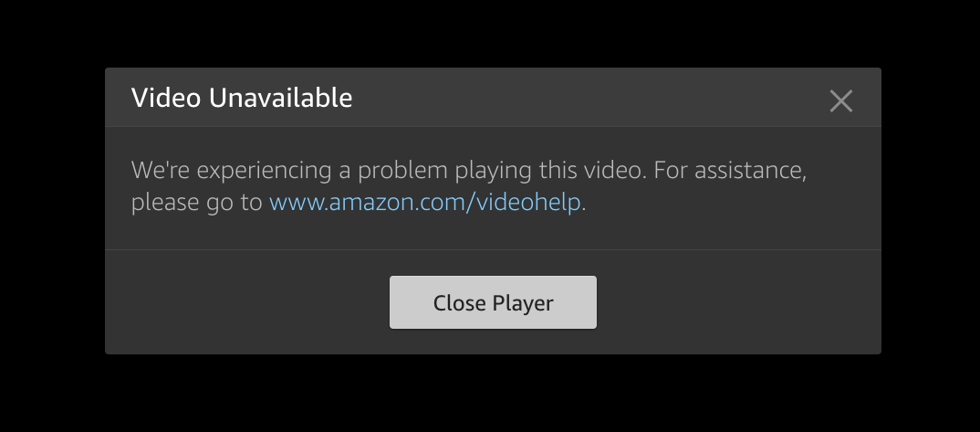The image size is (980, 432).
Task: Click the word 'We're' starting the message
Action: 161,170
